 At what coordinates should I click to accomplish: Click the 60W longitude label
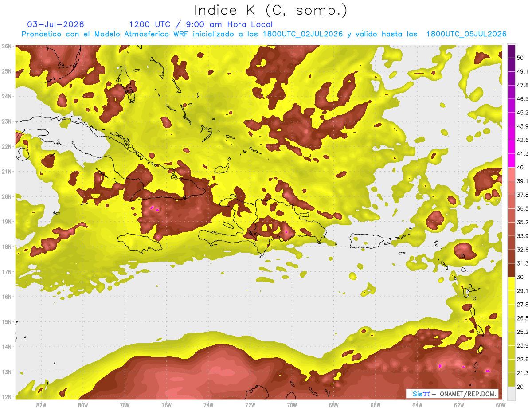pos(501,405)
